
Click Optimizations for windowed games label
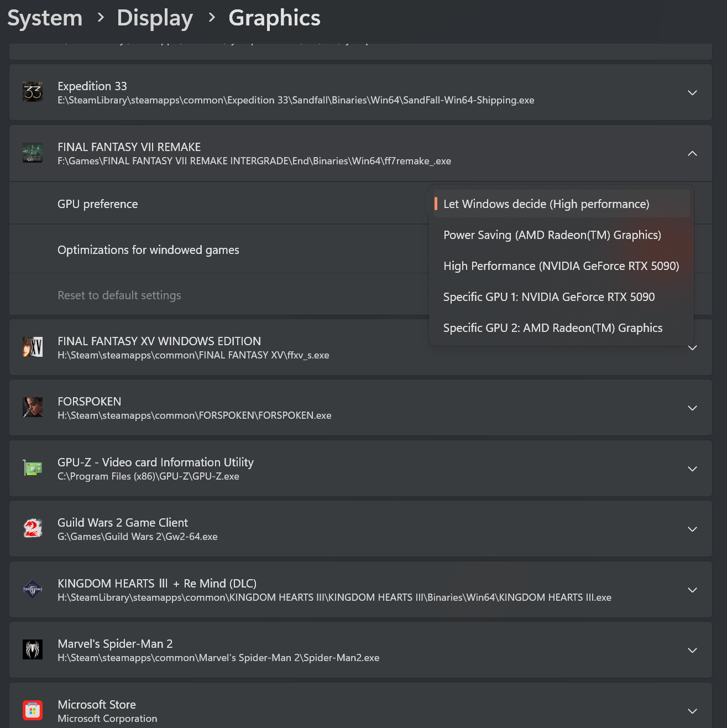[x=148, y=250]
